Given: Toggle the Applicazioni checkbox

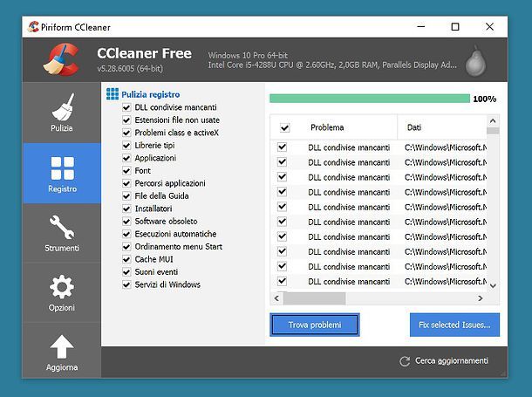Looking at the screenshot, I should [126, 158].
